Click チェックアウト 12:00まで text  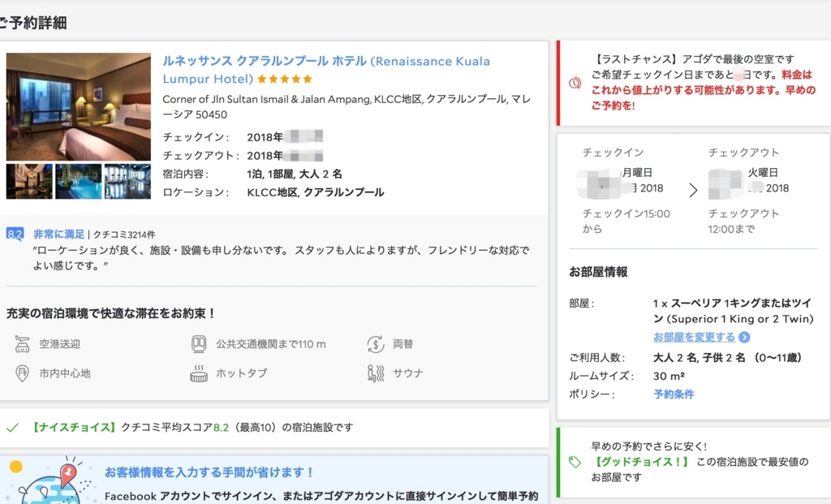click(x=743, y=221)
